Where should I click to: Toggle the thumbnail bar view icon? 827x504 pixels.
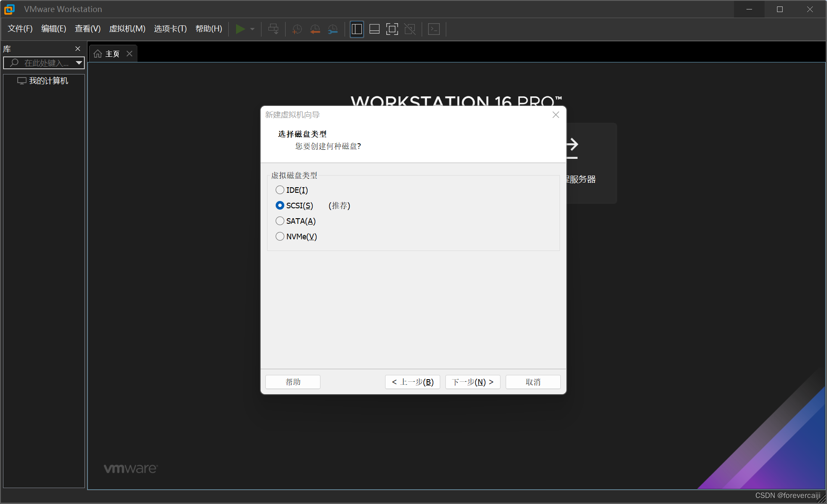tap(374, 29)
